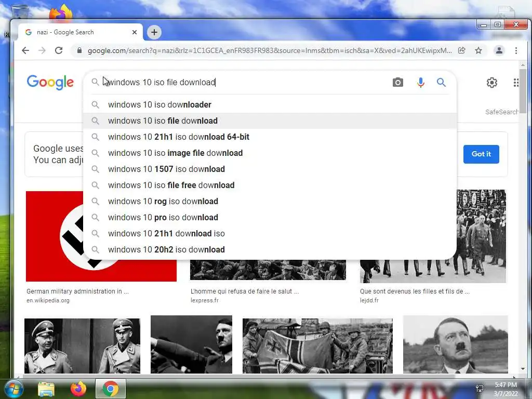This screenshot has height=399, width=532.
Task: Click the scrollbar up arrow
Action: (x=523, y=65)
